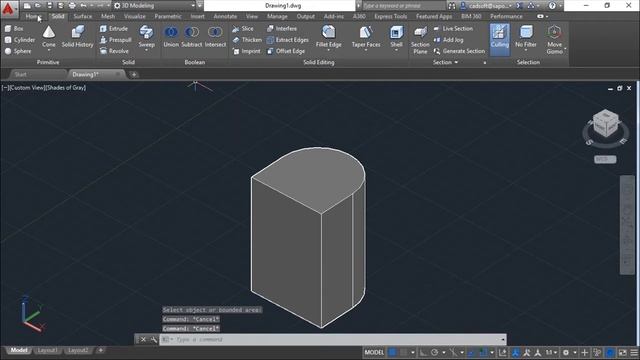Toggle polar tracking in status bar
The image size is (640, 360).
pyautogui.click(x=435, y=352)
